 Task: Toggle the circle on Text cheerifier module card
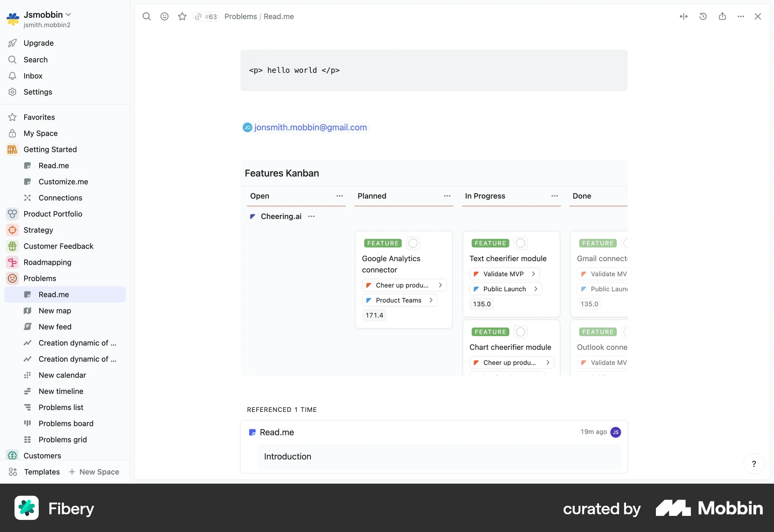pos(520,243)
